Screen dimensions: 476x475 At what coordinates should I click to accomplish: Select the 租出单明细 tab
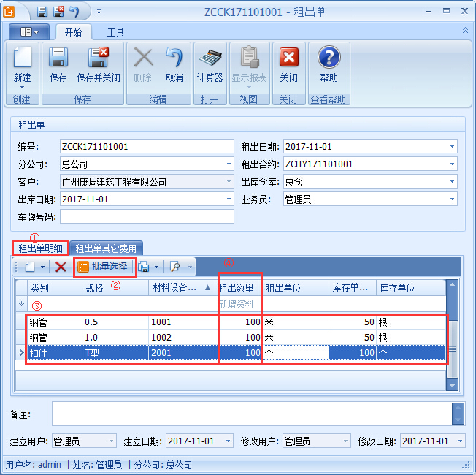[x=41, y=248]
